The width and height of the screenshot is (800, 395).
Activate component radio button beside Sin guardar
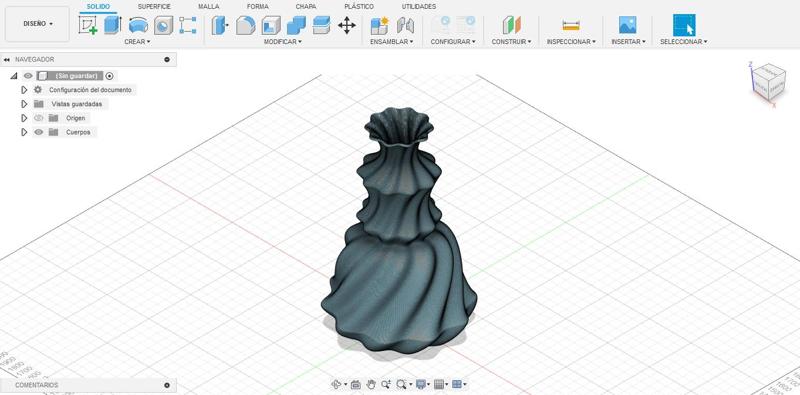tap(109, 76)
